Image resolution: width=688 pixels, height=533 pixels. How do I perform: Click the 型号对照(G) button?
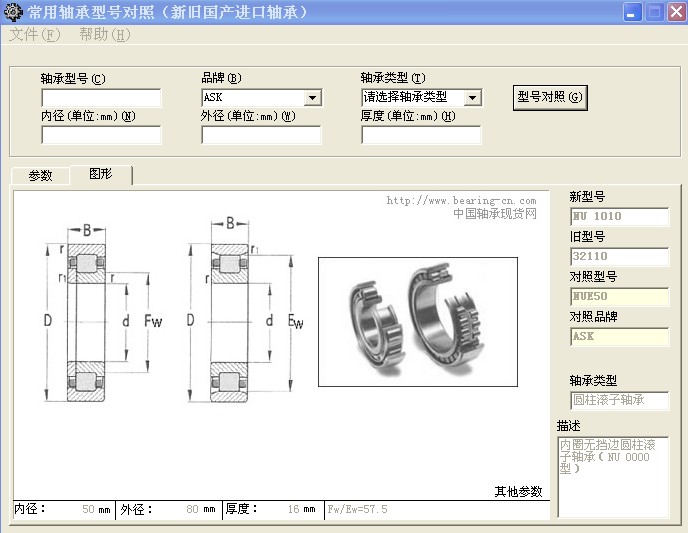(550, 97)
